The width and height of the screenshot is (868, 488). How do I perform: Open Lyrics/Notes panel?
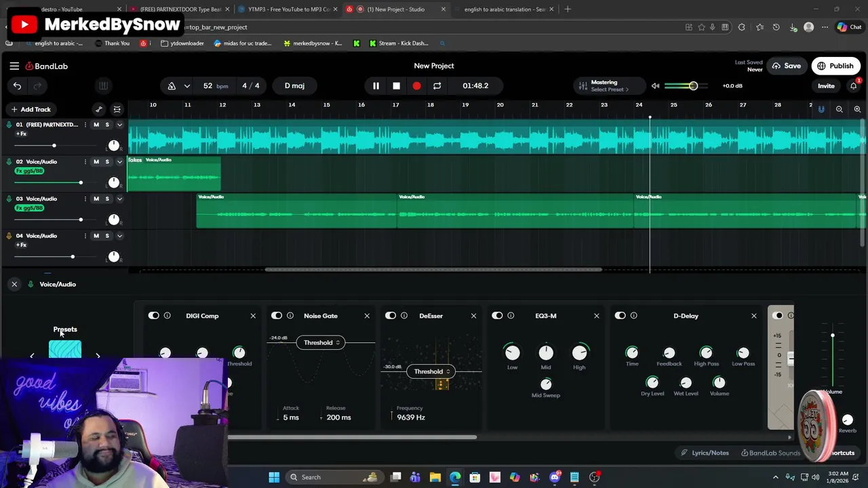coord(705,453)
